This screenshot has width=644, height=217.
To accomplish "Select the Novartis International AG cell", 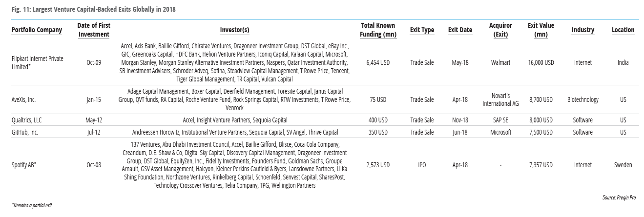I will coord(500,99).
